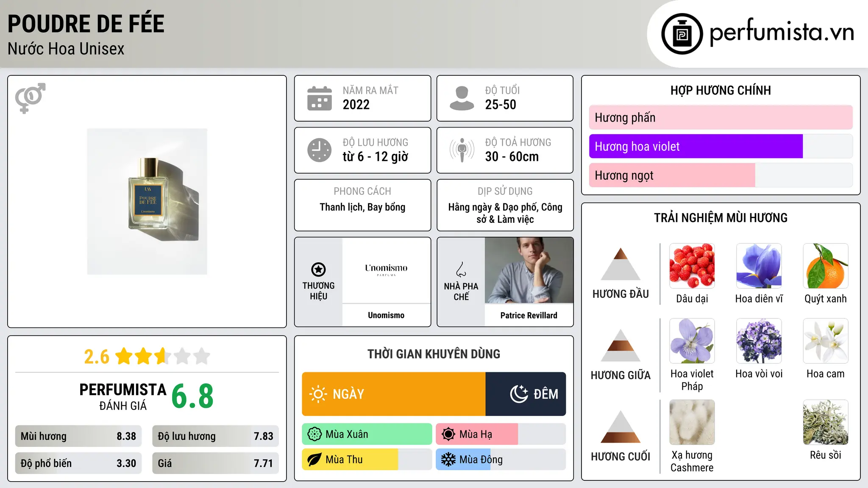Click the Mùa Đông season bar
Image resolution: width=868 pixels, height=488 pixels.
click(x=501, y=460)
